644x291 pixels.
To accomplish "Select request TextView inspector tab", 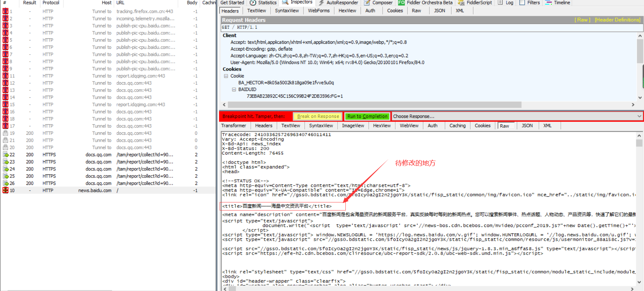I will click(x=256, y=11).
